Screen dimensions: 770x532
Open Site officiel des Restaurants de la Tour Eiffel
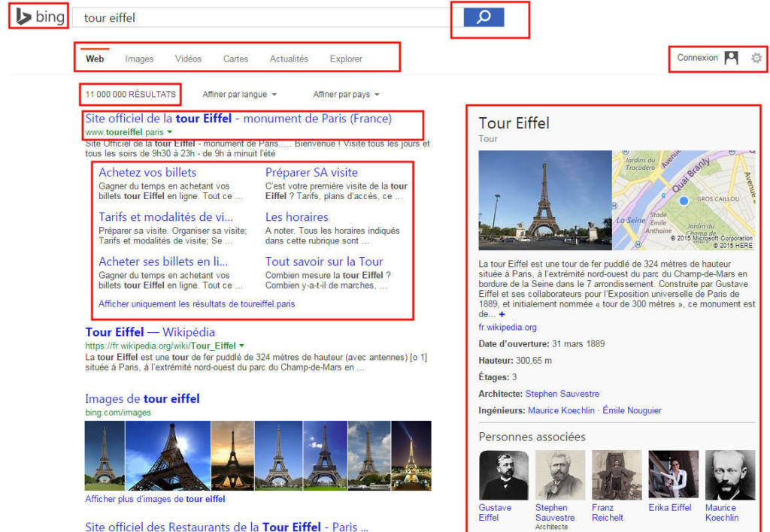coord(226,527)
